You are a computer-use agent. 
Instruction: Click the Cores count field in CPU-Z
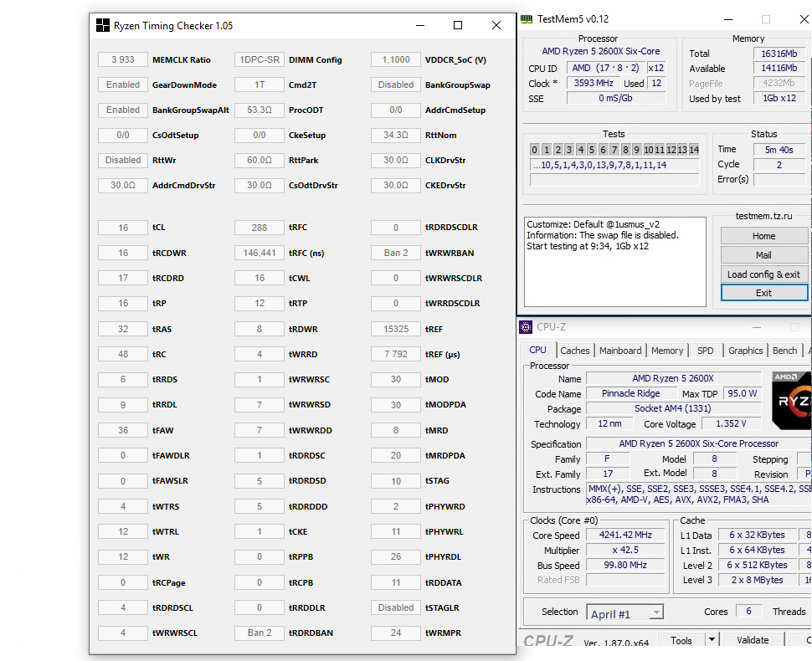click(x=748, y=612)
